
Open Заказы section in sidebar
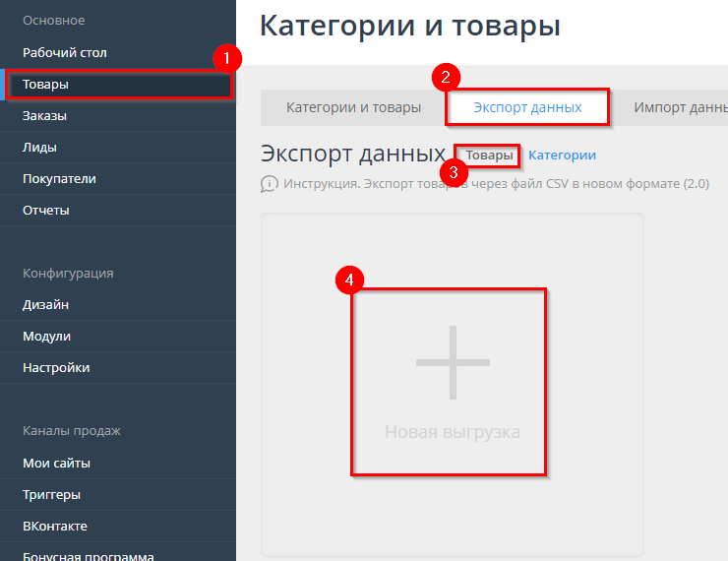coord(44,116)
